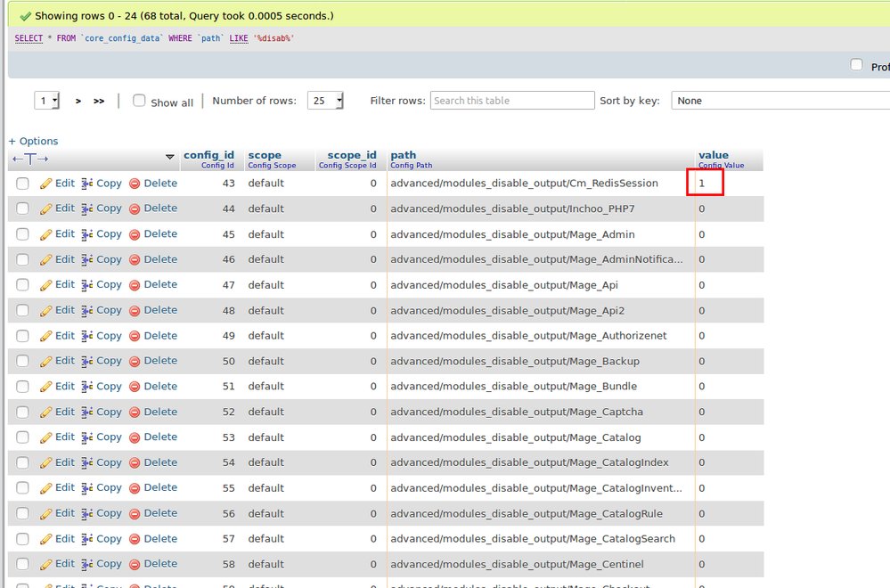Screen dimensions: 890x588
Task: Select the checkbox for row 43
Action: point(22,184)
